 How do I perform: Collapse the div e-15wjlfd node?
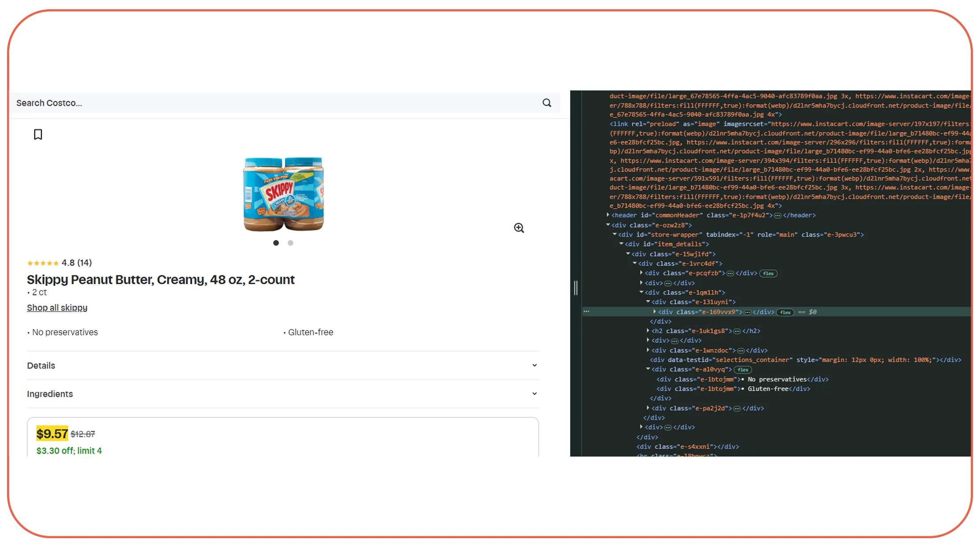click(628, 254)
